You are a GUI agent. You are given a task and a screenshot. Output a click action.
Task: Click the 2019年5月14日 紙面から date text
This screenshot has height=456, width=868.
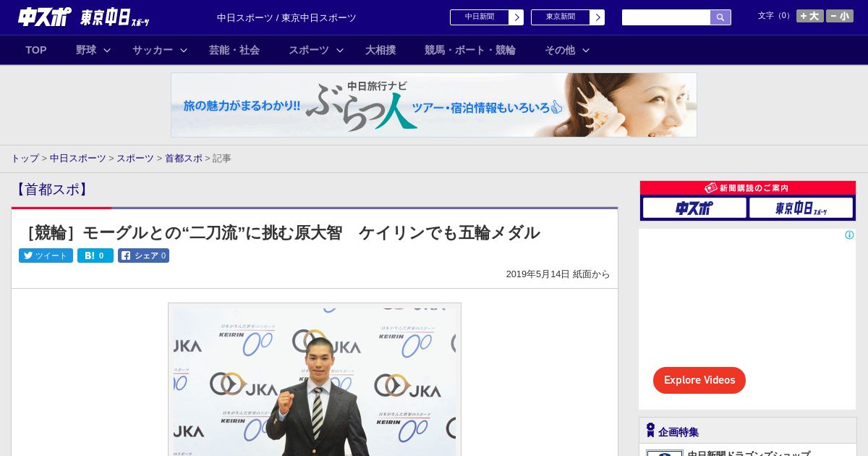coord(558,274)
